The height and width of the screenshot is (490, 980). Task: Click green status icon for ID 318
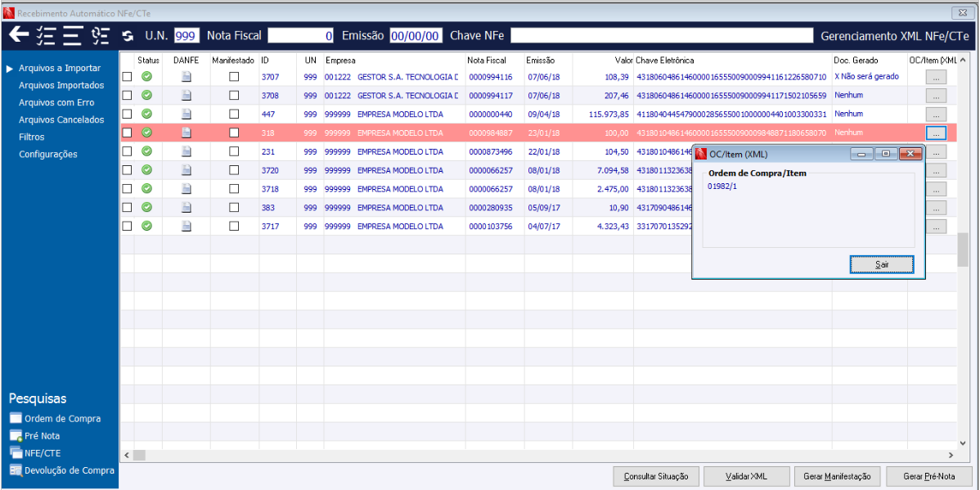(x=147, y=133)
